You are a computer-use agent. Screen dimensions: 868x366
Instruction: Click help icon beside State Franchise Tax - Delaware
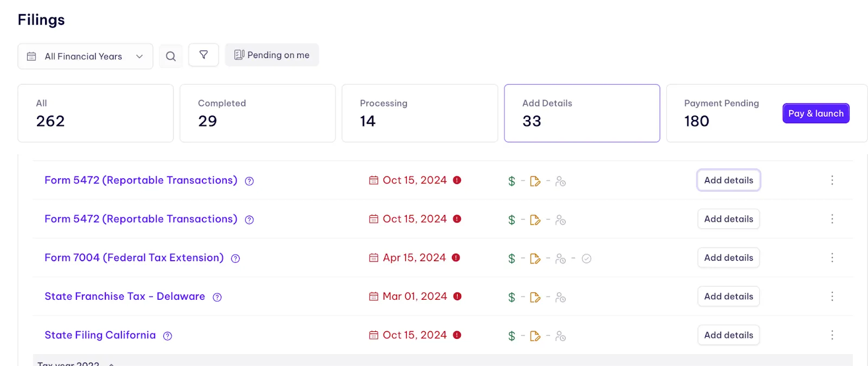point(217,297)
